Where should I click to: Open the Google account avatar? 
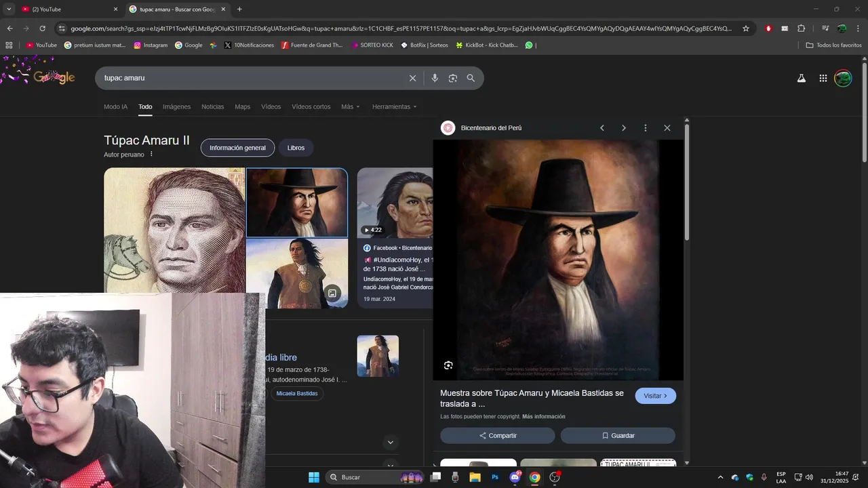click(843, 78)
